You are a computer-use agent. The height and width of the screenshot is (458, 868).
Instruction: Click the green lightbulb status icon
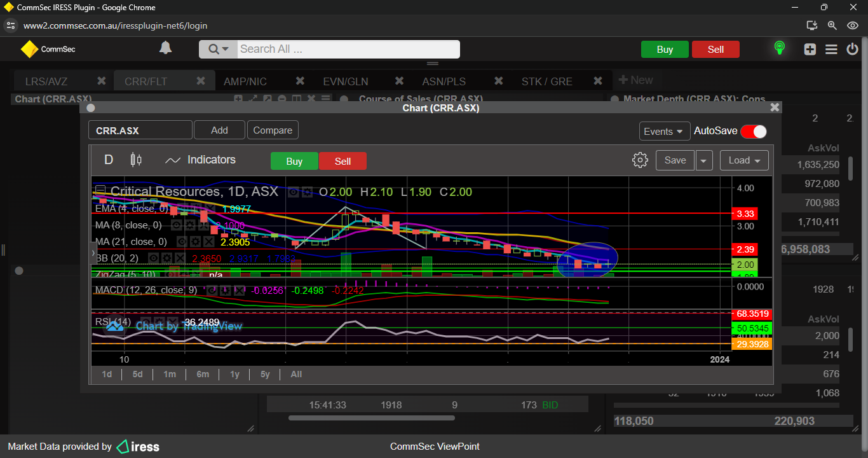click(779, 48)
